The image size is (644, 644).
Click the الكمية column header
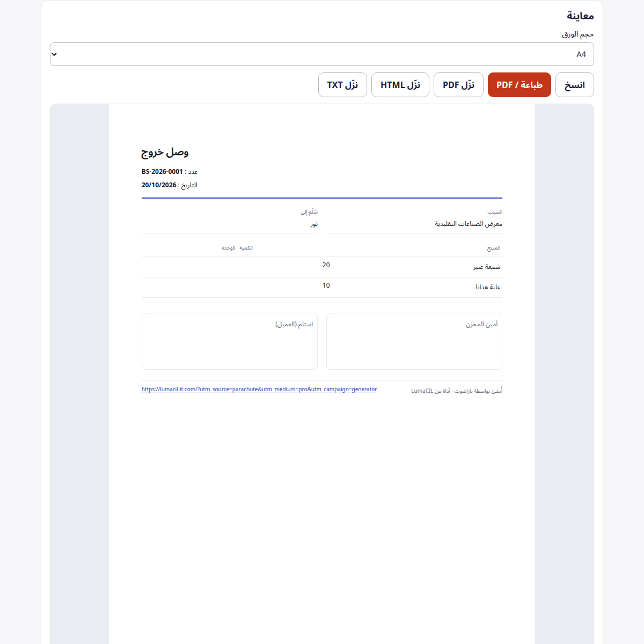click(x=246, y=248)
